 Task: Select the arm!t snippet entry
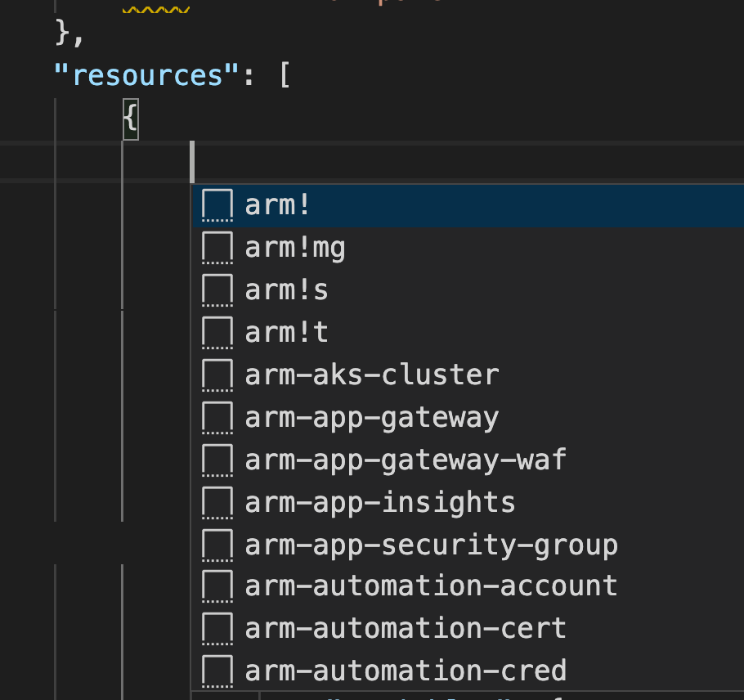(286, 331)
